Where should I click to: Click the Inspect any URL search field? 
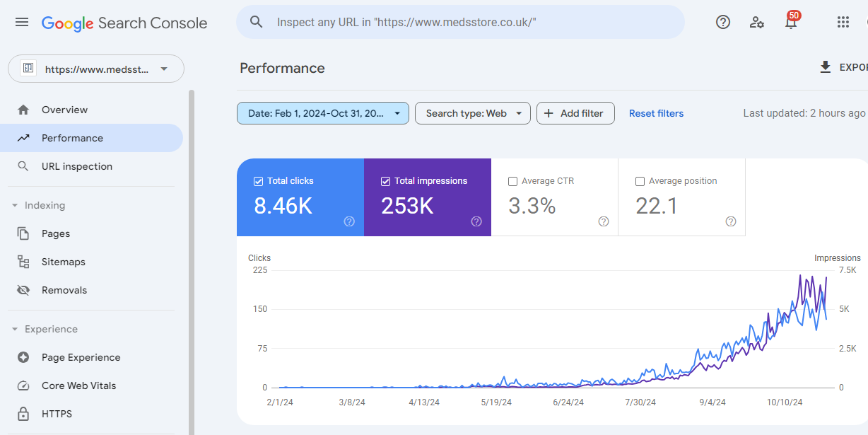pos(460,22)
